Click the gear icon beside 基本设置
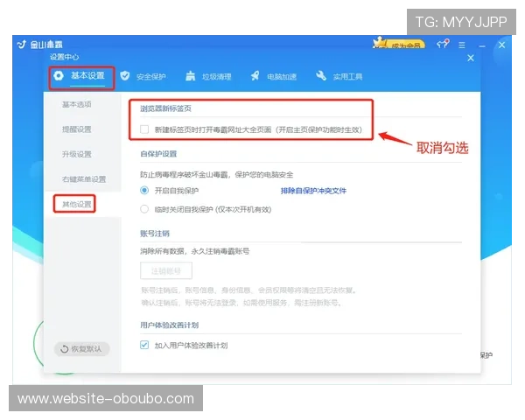Viewport: 525px width, 420px height. point(59,76)
